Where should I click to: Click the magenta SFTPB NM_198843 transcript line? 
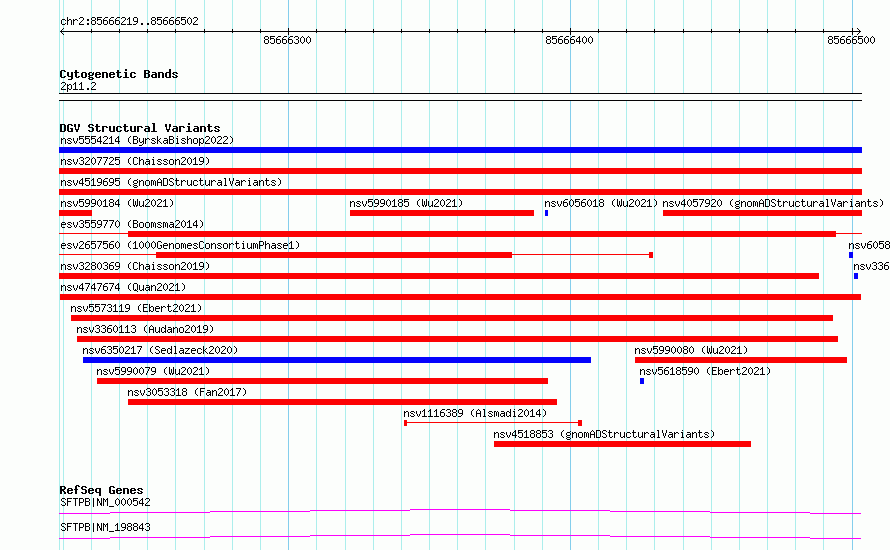point(460,536)
